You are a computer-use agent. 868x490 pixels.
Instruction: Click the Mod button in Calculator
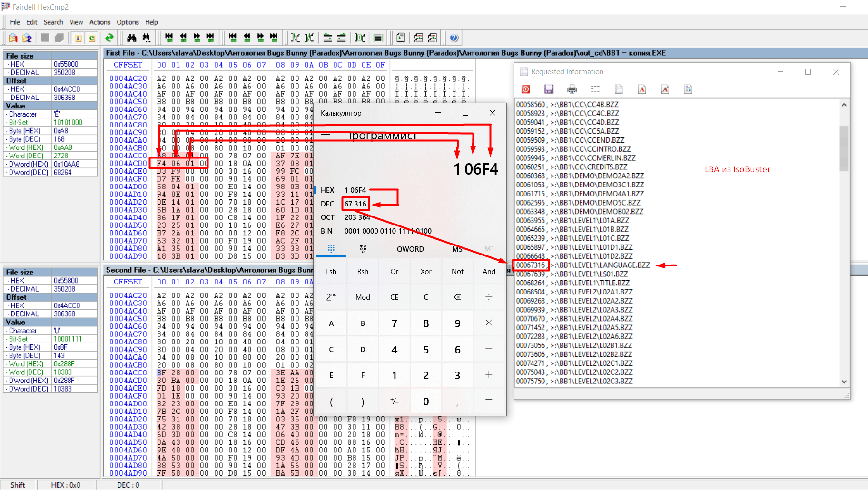(363, 297)
